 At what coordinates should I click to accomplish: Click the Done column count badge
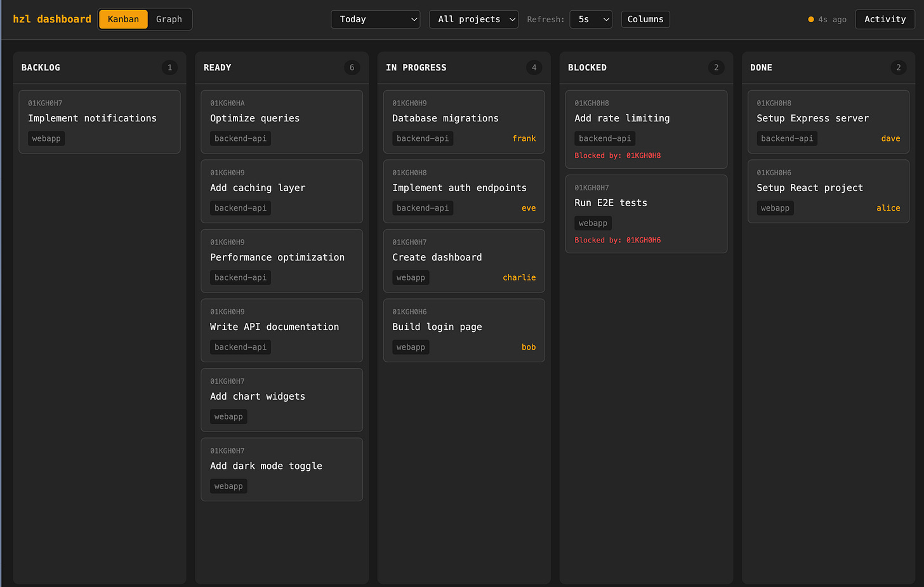[898, 67]
